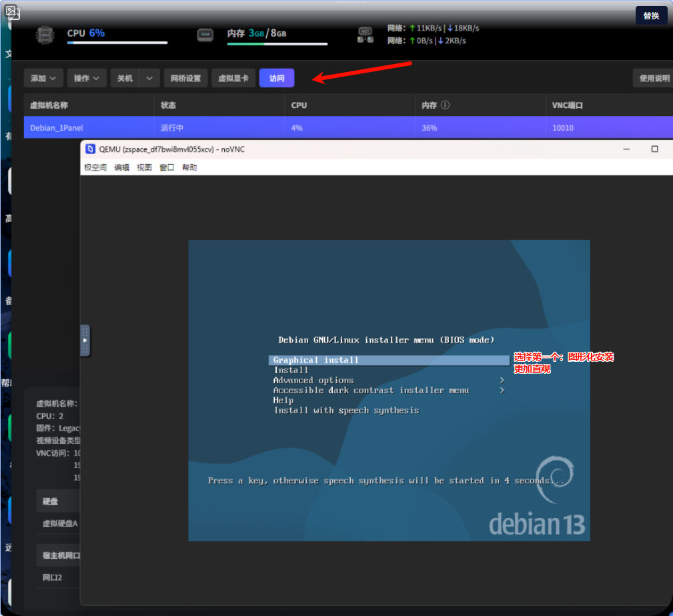The width and height of the screenshot is (673, 616).
Task: Click the 替换 button
Action: [651, 15]
